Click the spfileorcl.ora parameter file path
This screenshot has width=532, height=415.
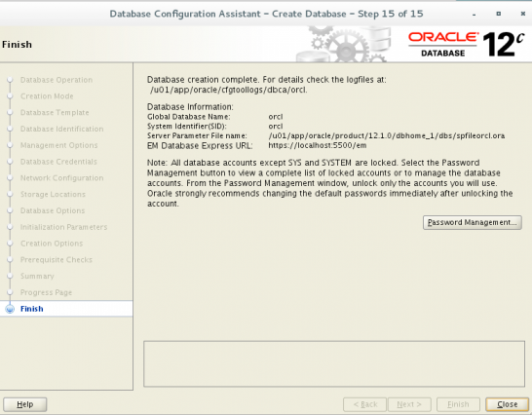(x=387, y=135)
